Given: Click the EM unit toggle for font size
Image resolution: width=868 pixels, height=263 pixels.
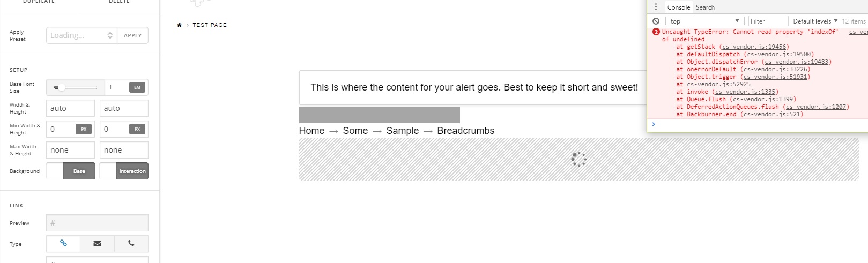Looking at the screenshot, I should point(137,87).
